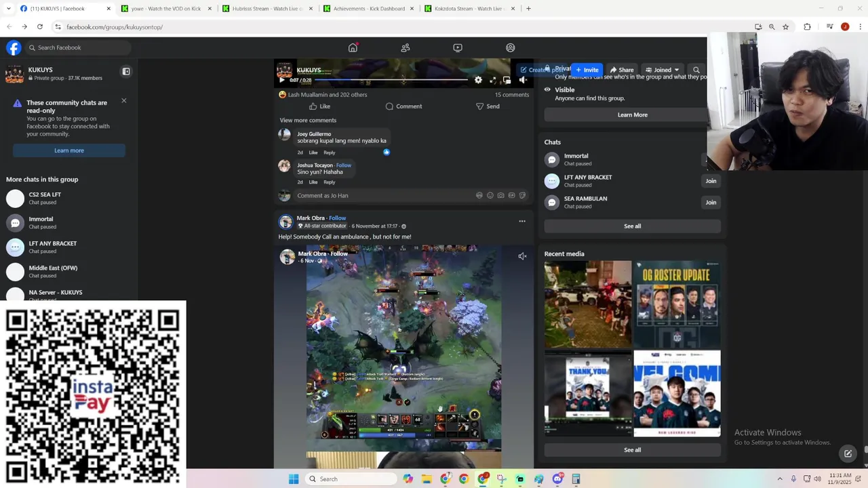Click Send on the top post

pyautogui.click(x=488, y=106)
